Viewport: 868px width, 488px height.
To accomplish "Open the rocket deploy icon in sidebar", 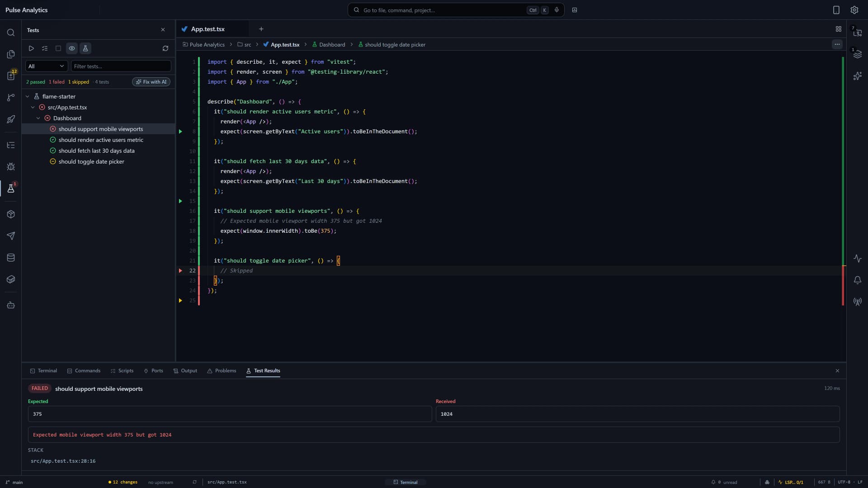I will click(x=11, y=119).
